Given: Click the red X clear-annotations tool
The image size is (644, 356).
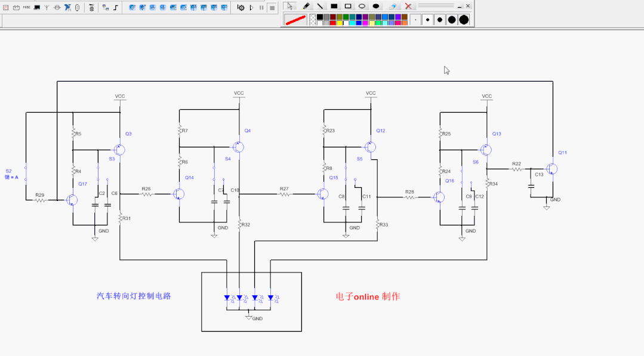Looking at the screenshot, I should [409, 7].
